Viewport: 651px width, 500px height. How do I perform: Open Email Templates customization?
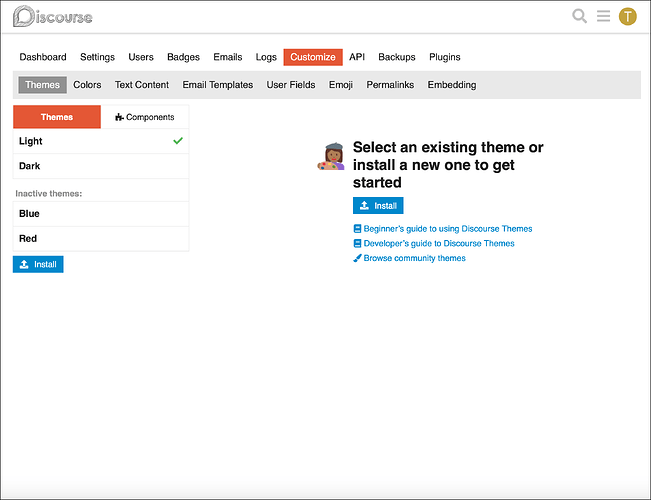click(218, 85)
